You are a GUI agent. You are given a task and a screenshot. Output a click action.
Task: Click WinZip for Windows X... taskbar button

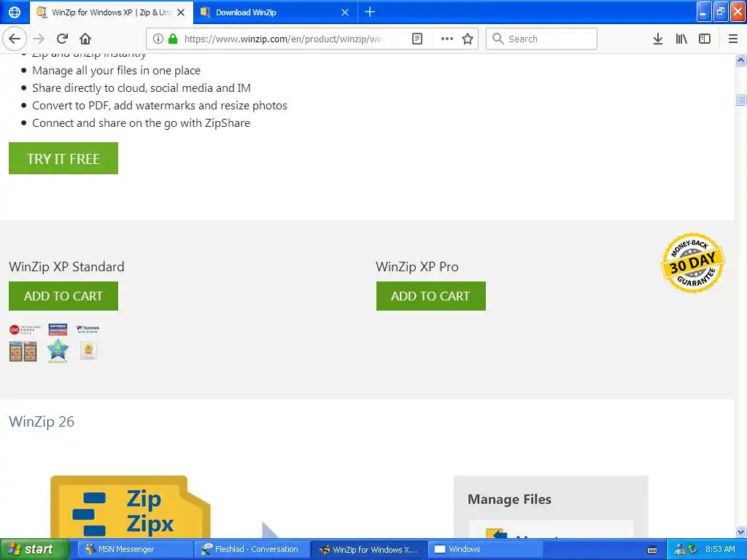coord(368,549)
